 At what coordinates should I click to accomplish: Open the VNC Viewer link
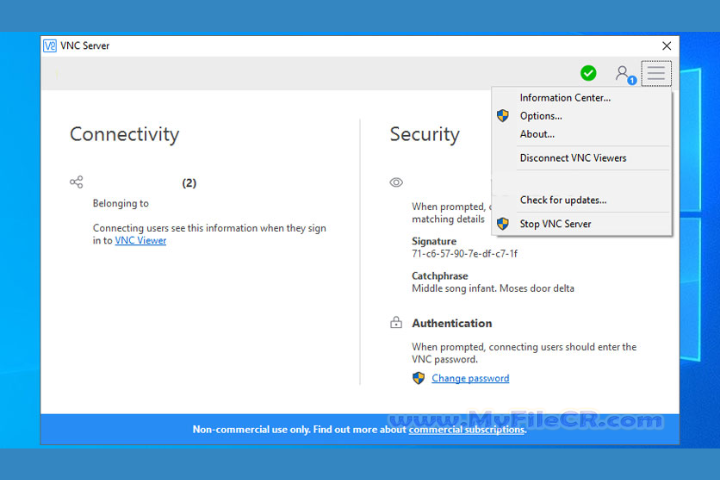tap(140, 241)
